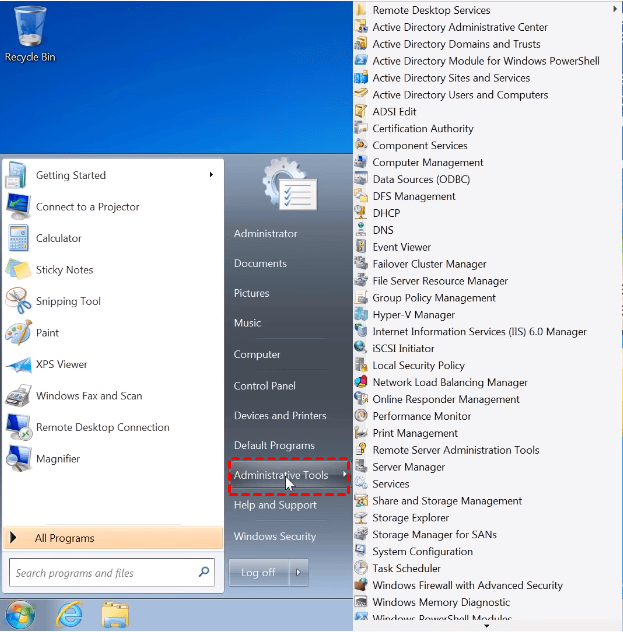Show more items with the bottom scroll arrow
The width and height of the screenshot is (623, 632).
[487, 626]
